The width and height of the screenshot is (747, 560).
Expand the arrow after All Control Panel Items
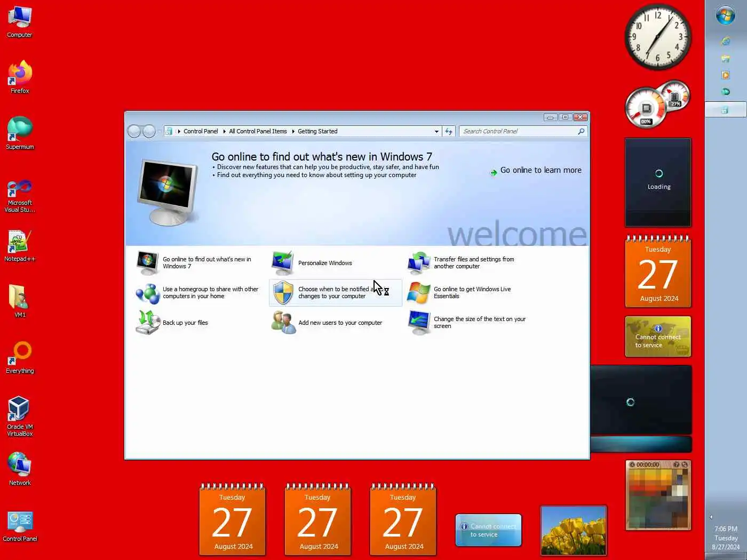click(293, 131)
